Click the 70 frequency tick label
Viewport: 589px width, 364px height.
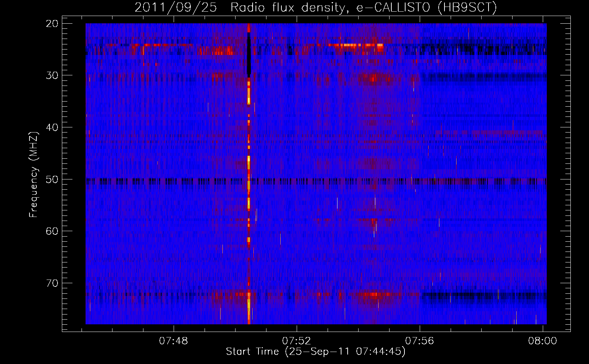click(x=52, y=283)
